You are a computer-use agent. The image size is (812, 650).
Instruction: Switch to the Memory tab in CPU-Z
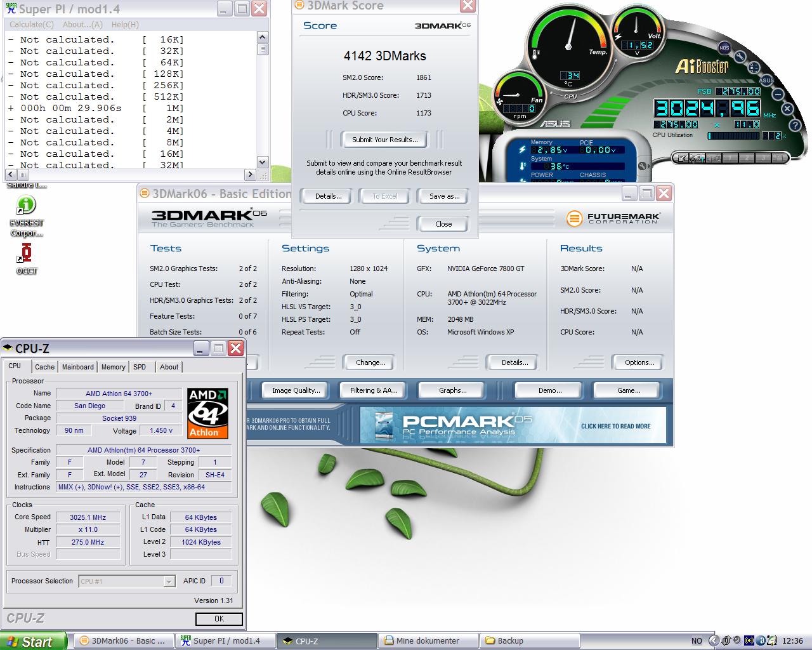coord(113,367)
